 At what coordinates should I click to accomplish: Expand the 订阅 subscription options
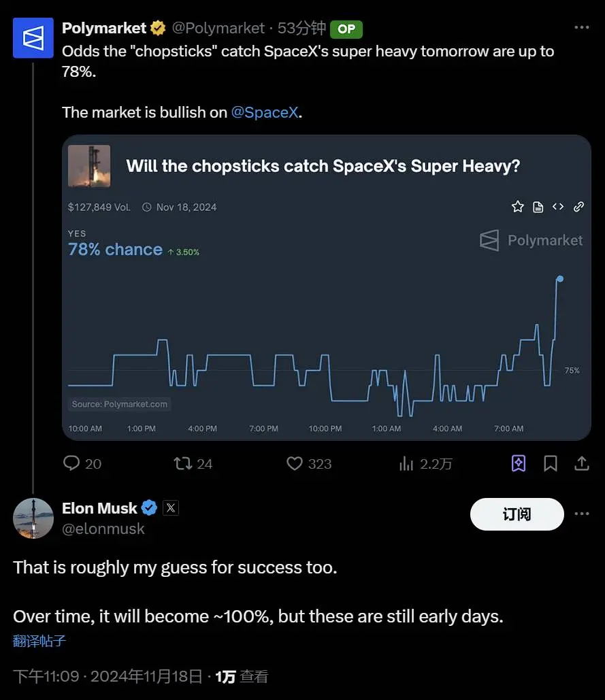517,514
